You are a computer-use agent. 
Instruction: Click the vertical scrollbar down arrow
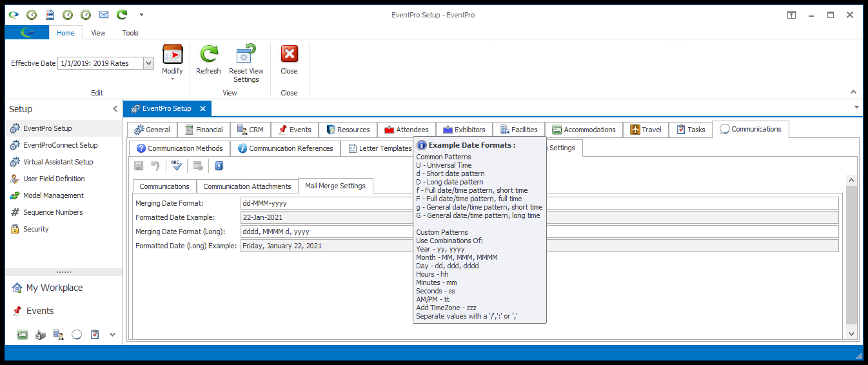[x=851, y=333]
